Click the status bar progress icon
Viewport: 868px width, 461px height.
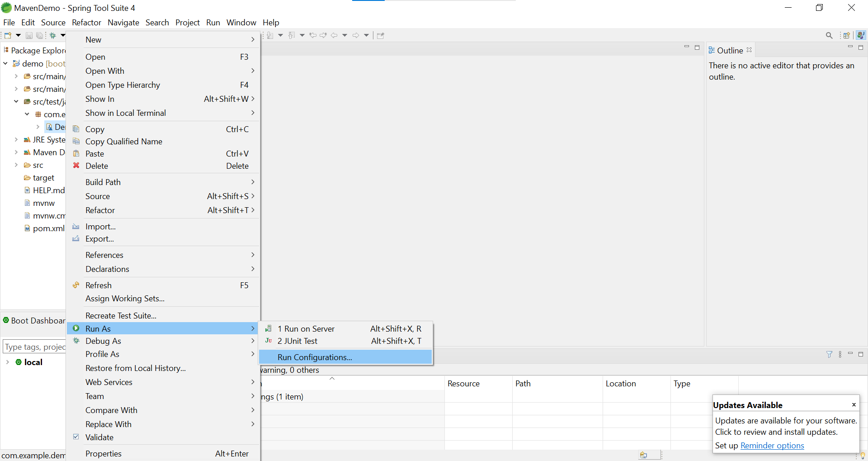pyautogui.click(x=644, y=455)
